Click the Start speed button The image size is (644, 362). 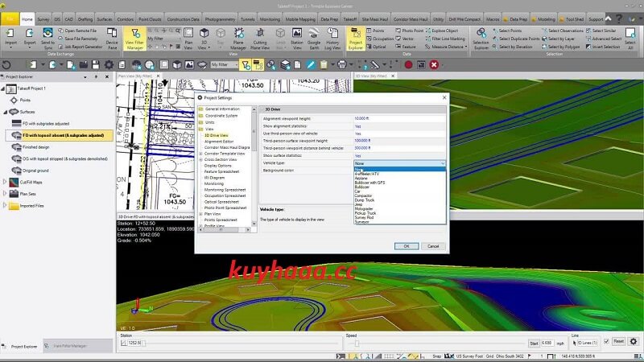[x=534, y=343]
